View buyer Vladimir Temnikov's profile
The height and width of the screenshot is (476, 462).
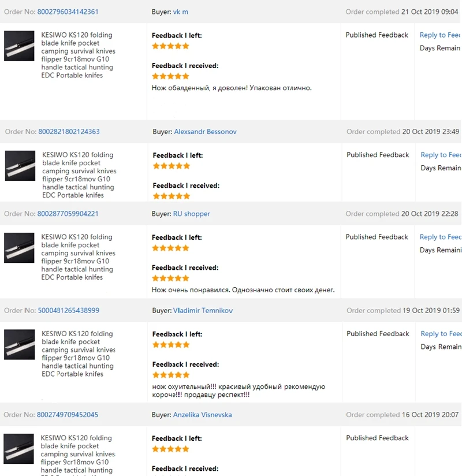[x=203, y=311]
